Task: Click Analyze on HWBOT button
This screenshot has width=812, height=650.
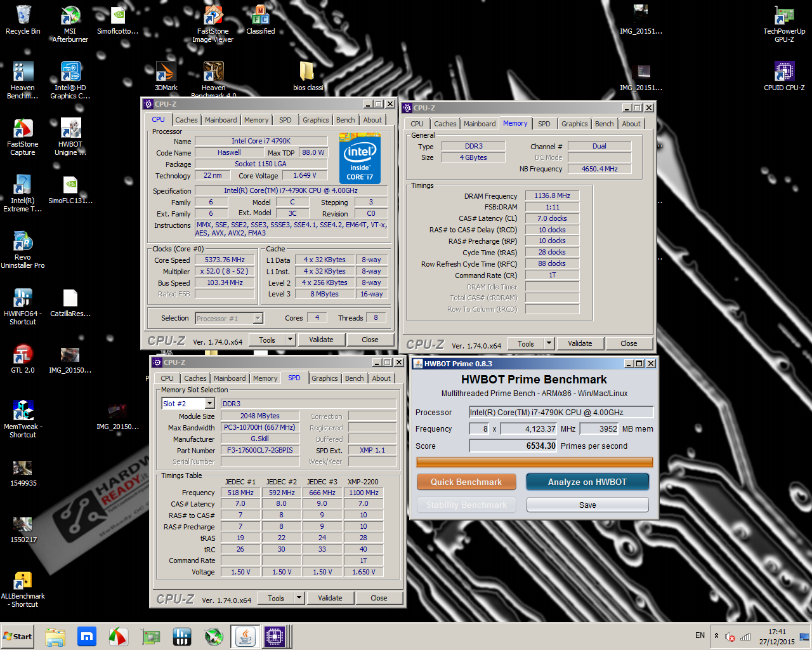Action: tap(587, 482)
